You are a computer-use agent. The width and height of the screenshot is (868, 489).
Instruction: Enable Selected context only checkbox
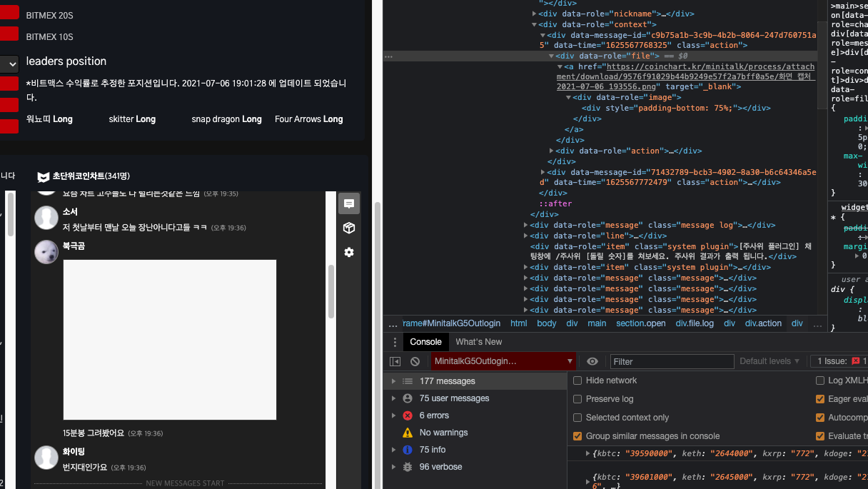point(577,418)
